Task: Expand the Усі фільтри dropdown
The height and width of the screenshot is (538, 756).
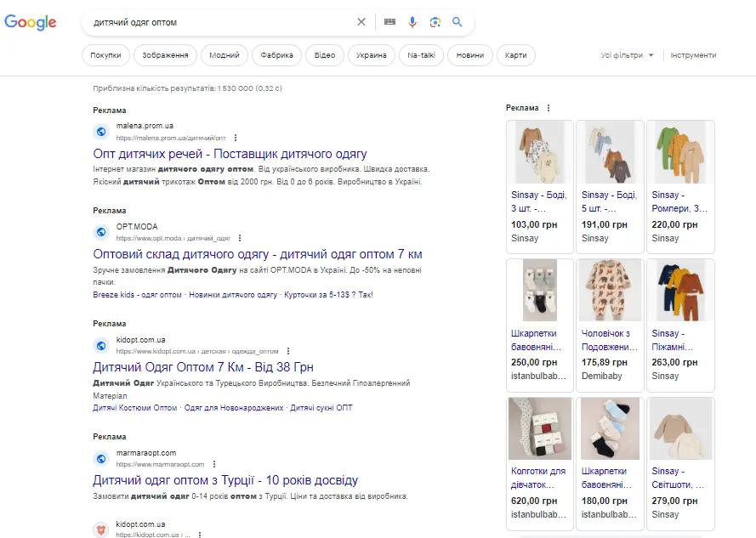Action: (x=627, y=55)
